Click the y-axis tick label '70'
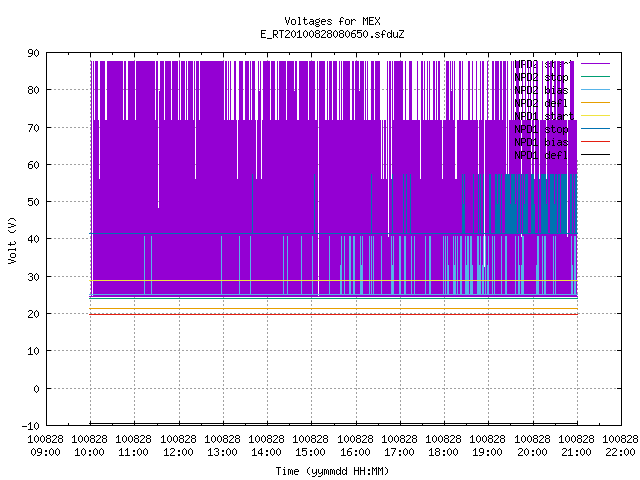Screen dimensions: 640x480 pos(33,128)
